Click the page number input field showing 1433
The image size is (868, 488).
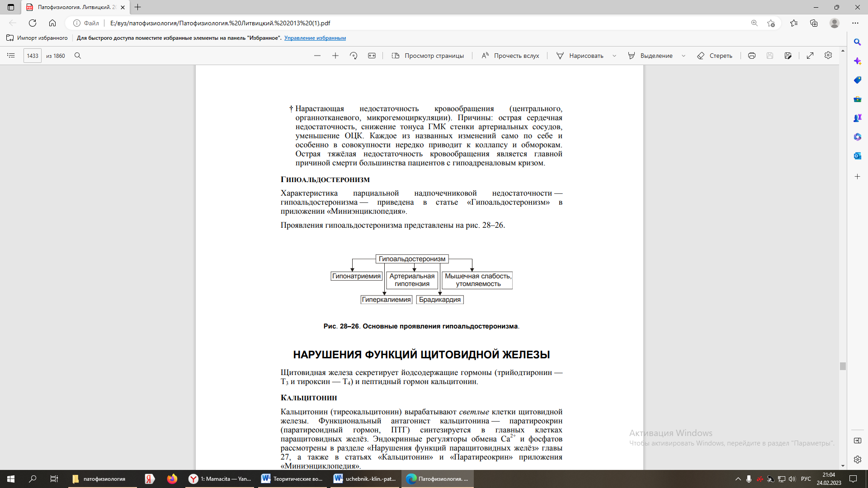33,56
